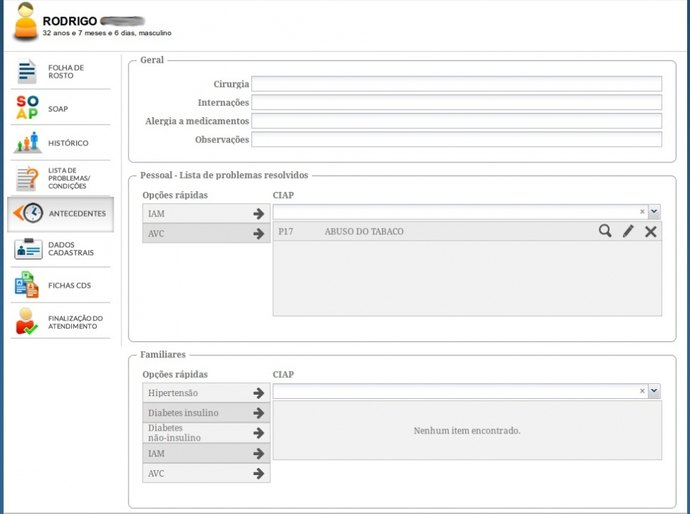The height and width of the screenshot is (514, 690).
Task: Edit the Abuso do Tabaco entry with pencil
Action: [628, 231]
